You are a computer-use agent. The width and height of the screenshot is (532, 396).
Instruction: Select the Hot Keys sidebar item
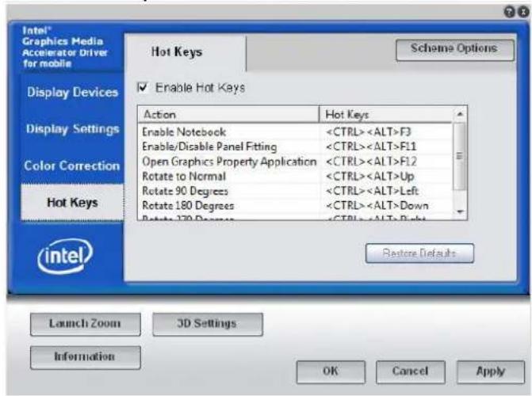[72, 203]
